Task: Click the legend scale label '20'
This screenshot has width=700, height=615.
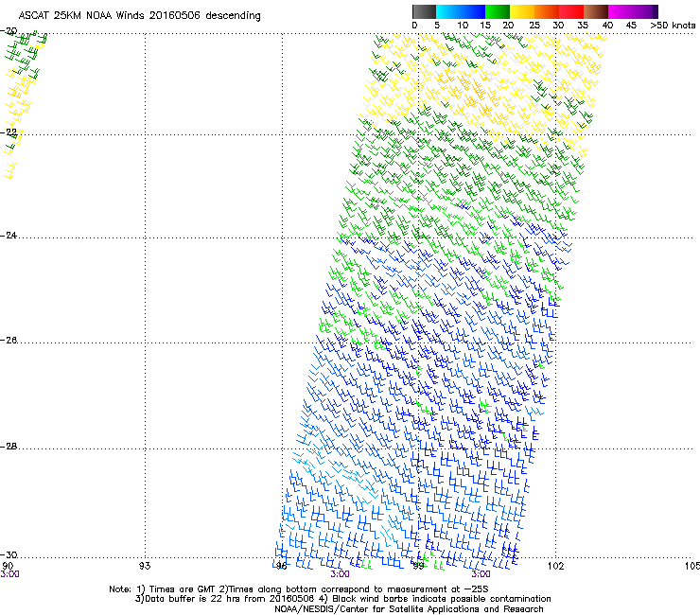Action: [508, 26]
